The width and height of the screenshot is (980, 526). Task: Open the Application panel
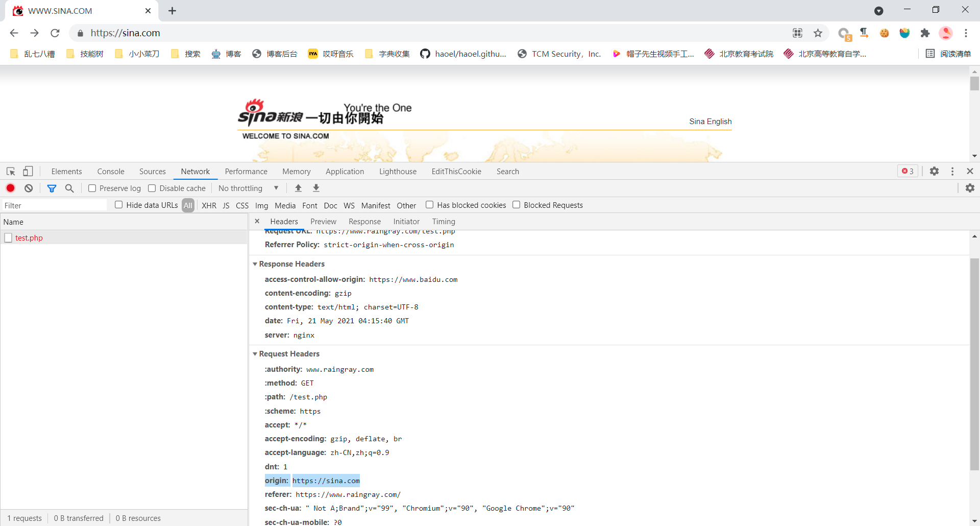(345, 172)
